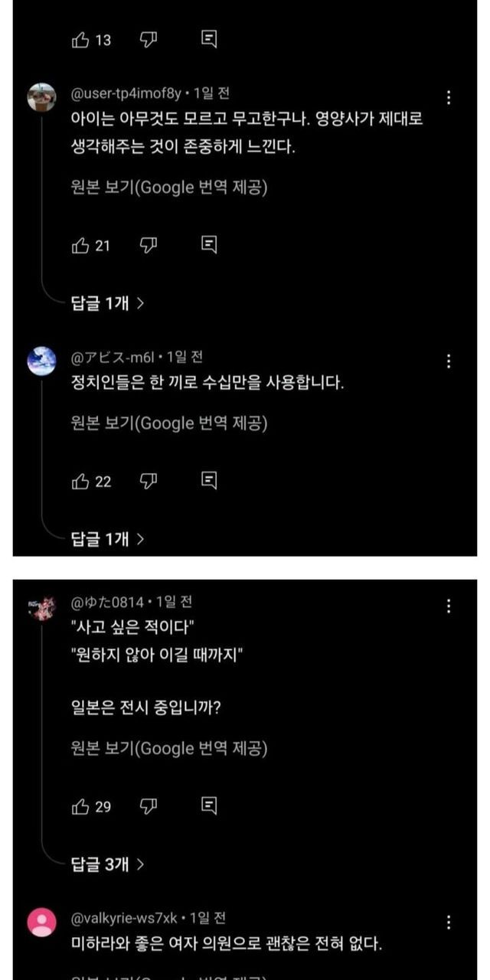This screenshot has height=980, width=490.
Task: Dislike the comment by @ゆた0814
Action: [149, 805]
